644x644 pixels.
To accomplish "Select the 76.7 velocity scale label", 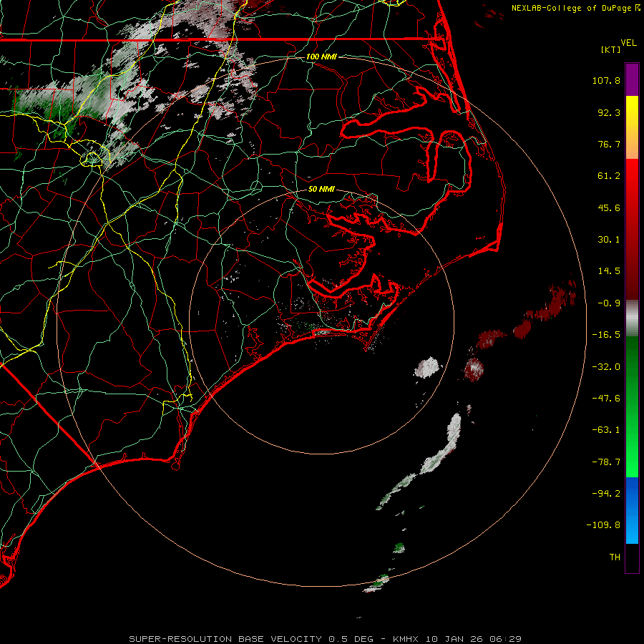I will tap(609, 144).
